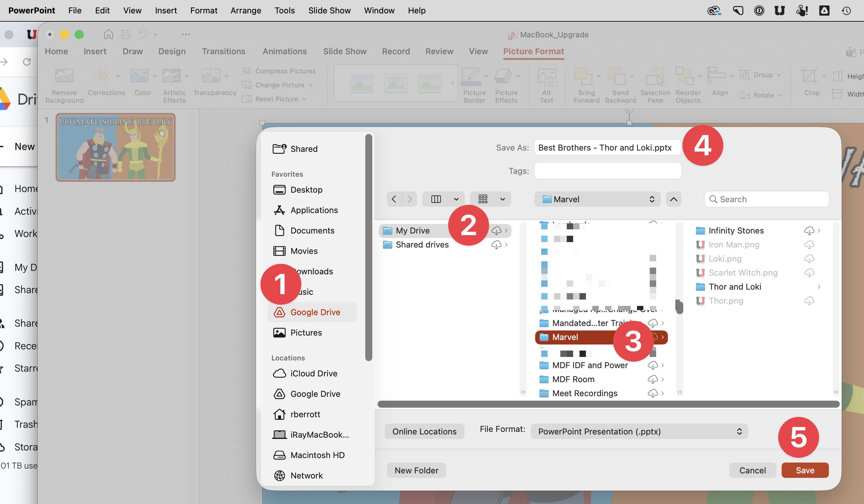The height and width of the screenshot is (504, 864).
Task: Click the Google Drive menu bar icon
Action: 824,11
